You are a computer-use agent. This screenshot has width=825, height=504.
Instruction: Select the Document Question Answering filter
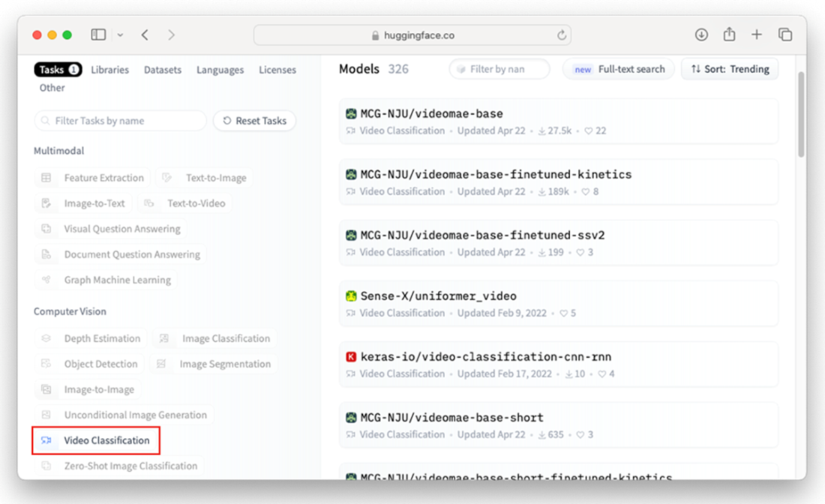[x=121, y=254]
